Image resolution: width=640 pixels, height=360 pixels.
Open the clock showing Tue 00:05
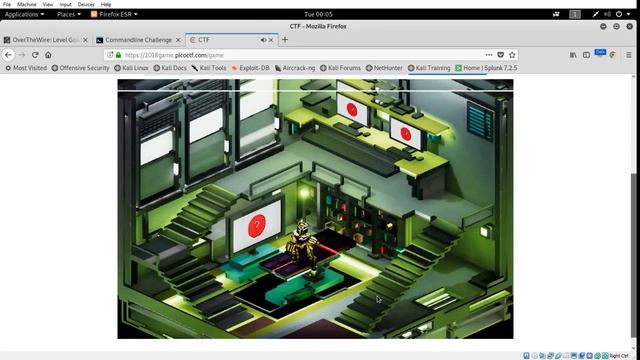pos(318,14)
